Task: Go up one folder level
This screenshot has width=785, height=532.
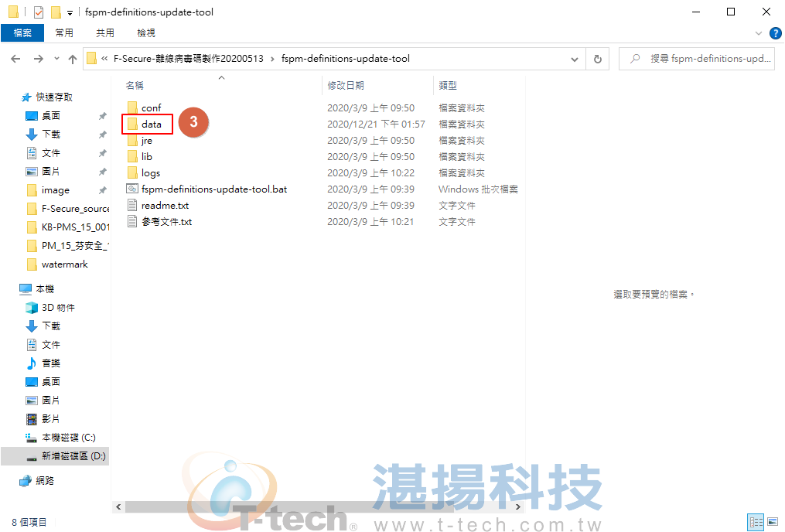Action: pos(73,59)
